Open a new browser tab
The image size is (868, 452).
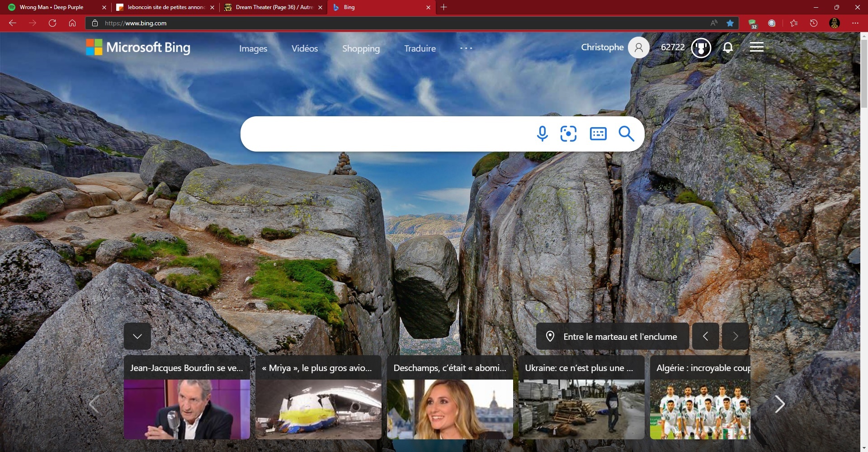click(443, 7)
